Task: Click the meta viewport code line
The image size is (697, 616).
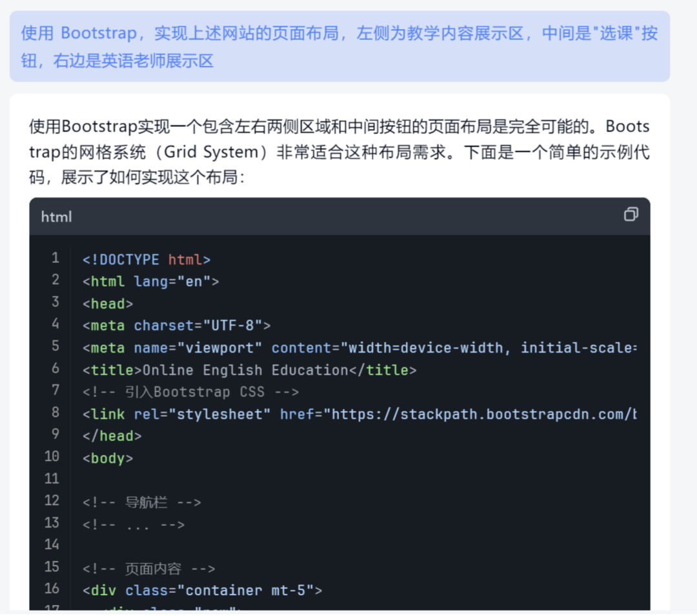Action: 359,348
